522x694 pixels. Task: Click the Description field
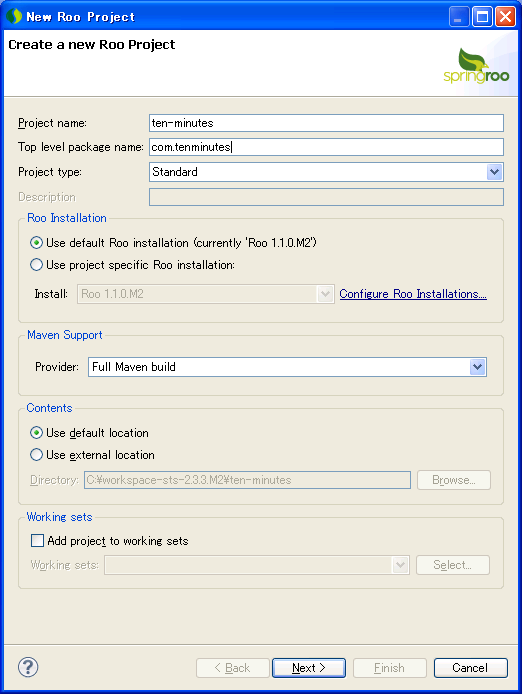[x=326, y=197]
